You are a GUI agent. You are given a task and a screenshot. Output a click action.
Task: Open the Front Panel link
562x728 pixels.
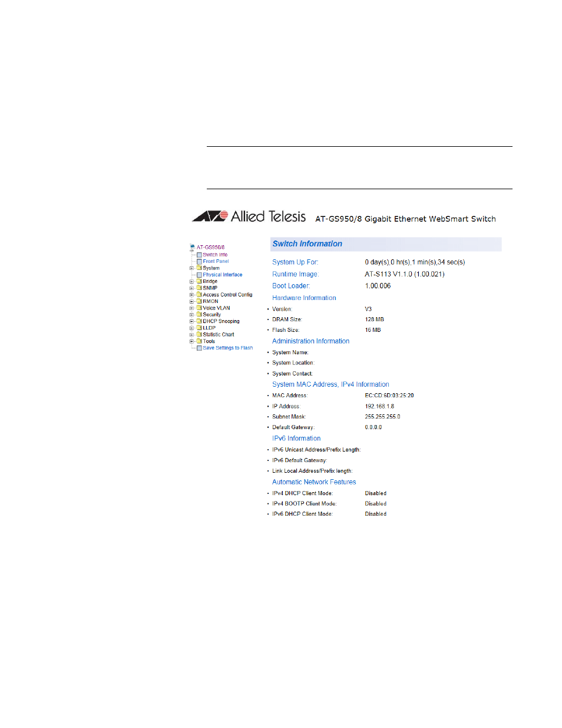(x=216, y=261)
